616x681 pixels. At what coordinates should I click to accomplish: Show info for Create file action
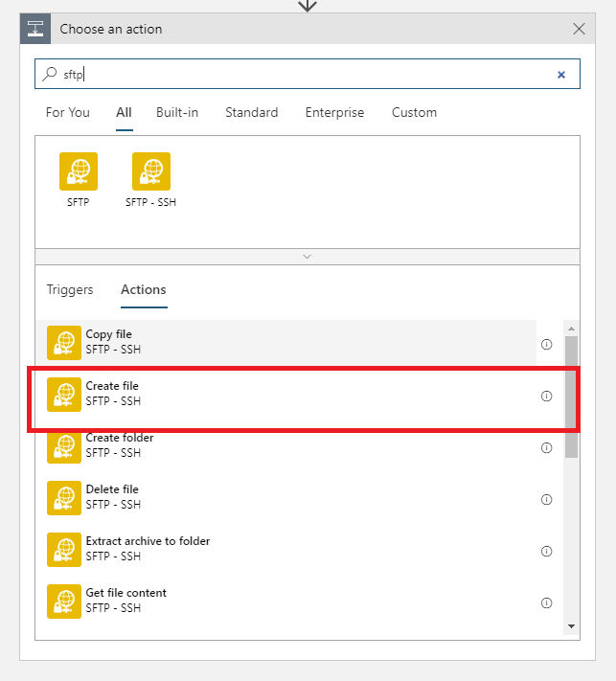pyautogui.click(x=546, y=397)
